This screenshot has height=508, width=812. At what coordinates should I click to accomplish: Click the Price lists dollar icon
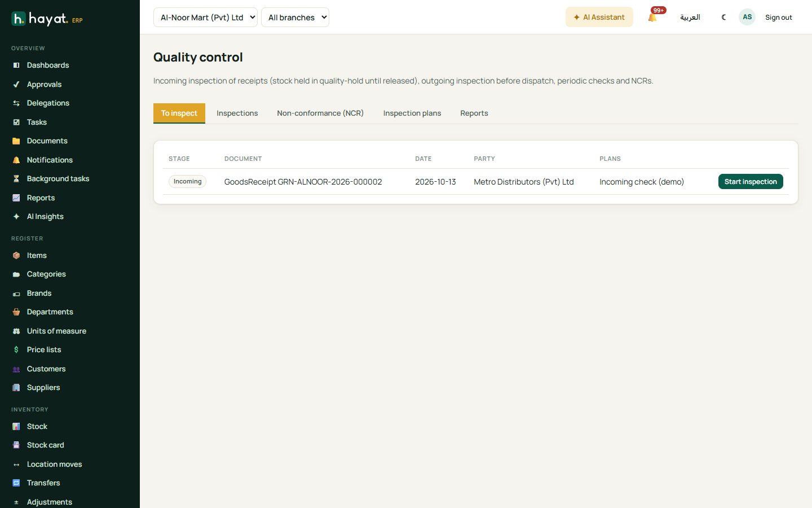pos(16,350)
